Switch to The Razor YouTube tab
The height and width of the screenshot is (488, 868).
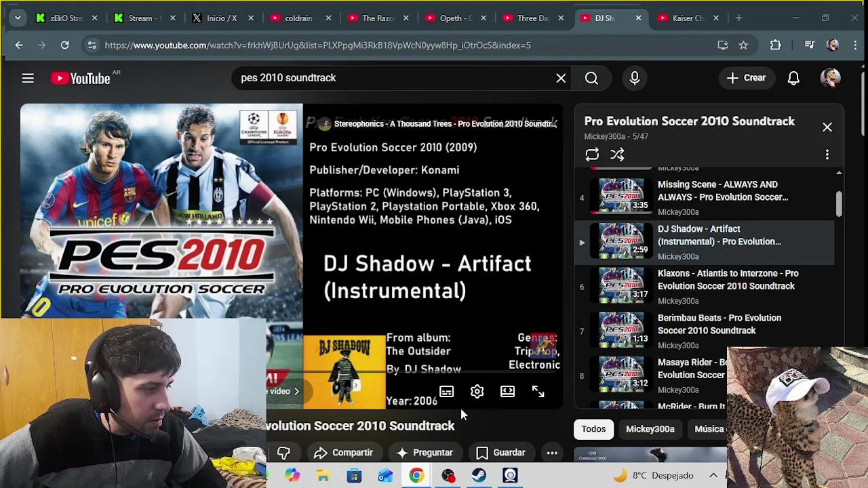376,18
